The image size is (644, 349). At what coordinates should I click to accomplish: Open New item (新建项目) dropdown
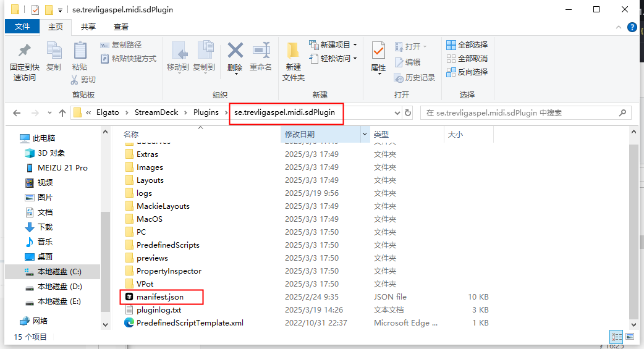coord(333,44)
